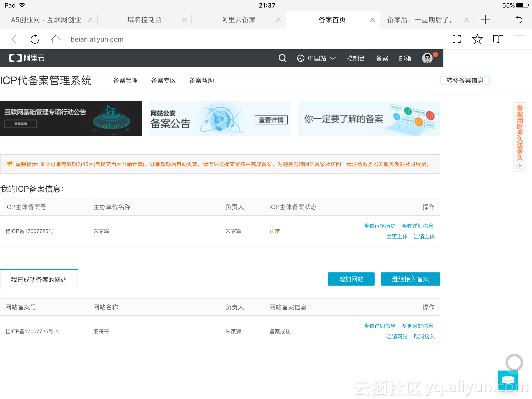Click the 转移备案信息 button
Image resolution: width=532 pixels, height=399 pixels.
(x=465, y=80)
